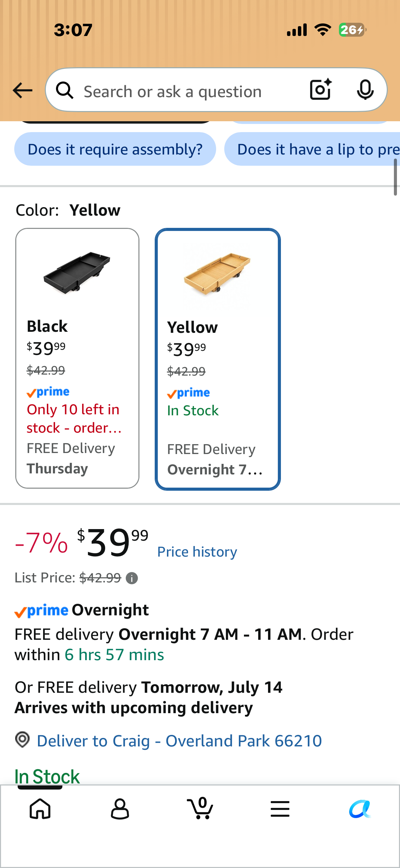Change delivery address Overland Park 66210
This screenshot has height=868, width=400.
pyautogui.click(x=179, y=741)
